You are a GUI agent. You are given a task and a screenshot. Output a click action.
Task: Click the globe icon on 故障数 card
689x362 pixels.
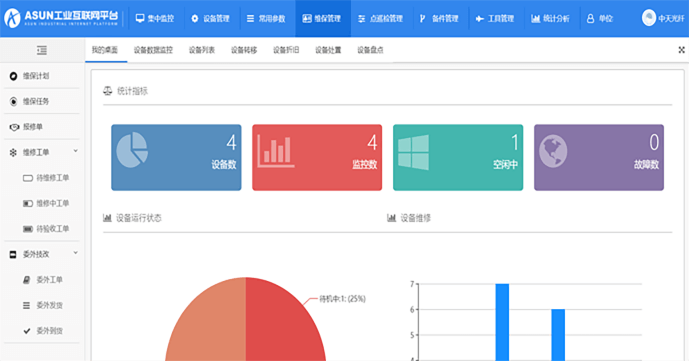pyautogui.click(x=553, y=152)
